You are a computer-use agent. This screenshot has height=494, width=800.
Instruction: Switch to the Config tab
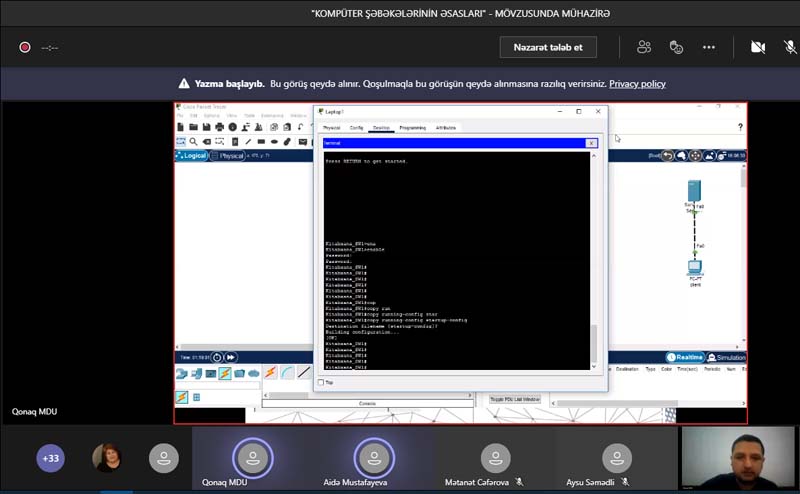coord(356,128)
